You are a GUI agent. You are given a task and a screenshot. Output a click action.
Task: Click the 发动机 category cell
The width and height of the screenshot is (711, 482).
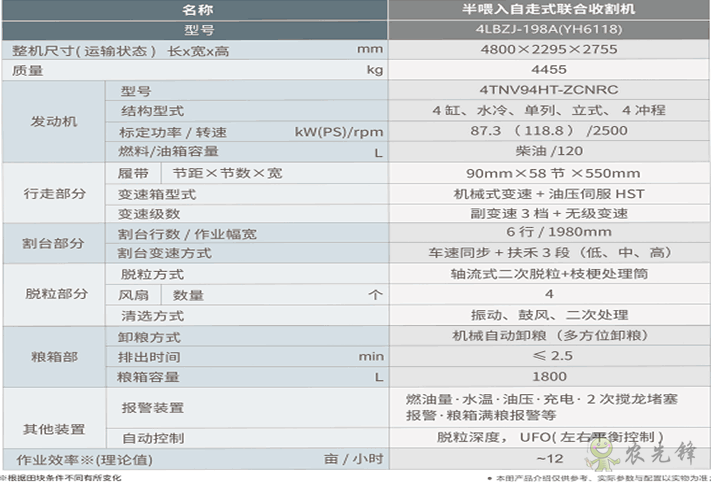pyautogui.click(x=52, y=121)
